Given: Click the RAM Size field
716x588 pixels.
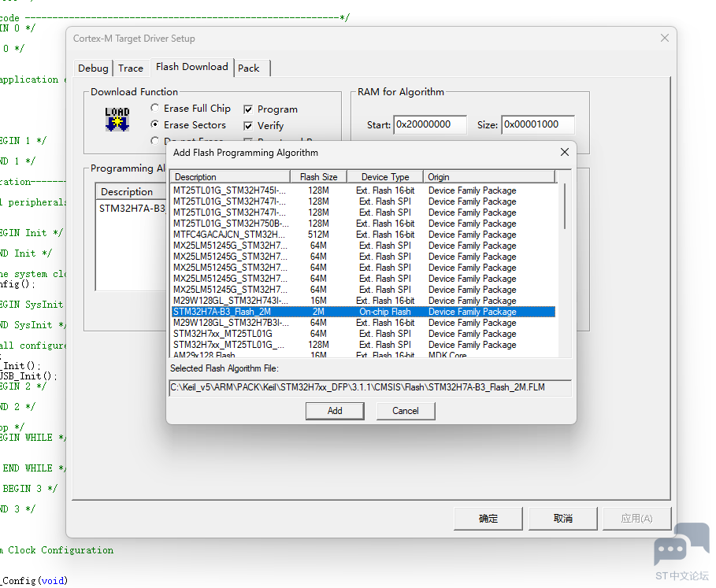Looking at the screenshot, I should point(538,124).
